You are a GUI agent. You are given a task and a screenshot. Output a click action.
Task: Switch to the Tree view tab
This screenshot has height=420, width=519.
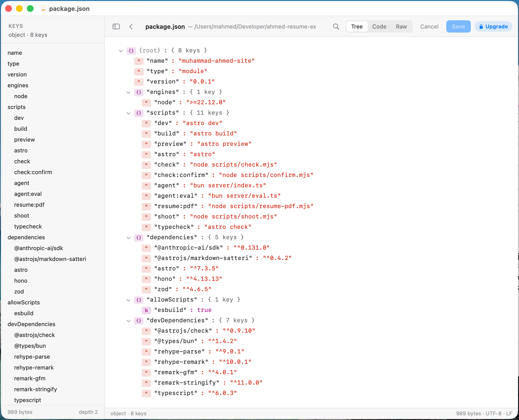pyautogui.click(x=357, y=26)
